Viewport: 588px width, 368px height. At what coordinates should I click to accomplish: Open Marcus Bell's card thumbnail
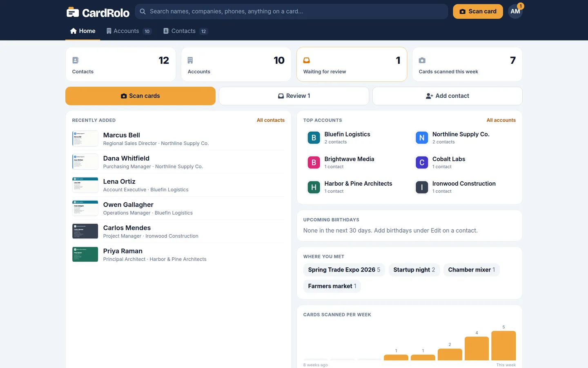pyautogui.click(x=85, y=139)
